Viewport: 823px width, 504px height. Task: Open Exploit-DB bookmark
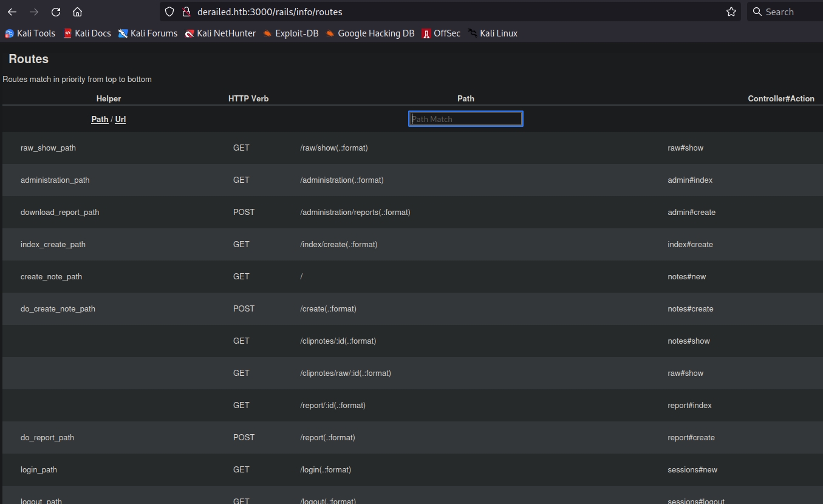pos(290,33)
